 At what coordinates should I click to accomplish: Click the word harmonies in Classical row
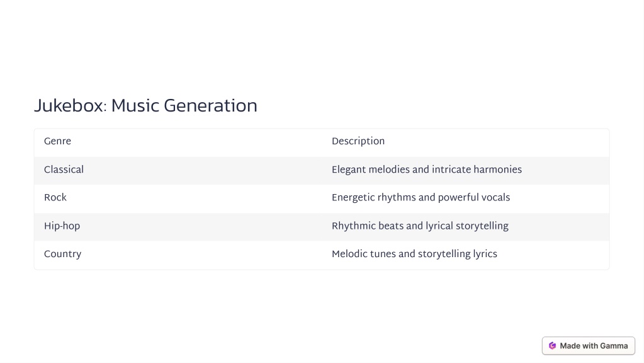pyautogui.click(x=497, y=170)
